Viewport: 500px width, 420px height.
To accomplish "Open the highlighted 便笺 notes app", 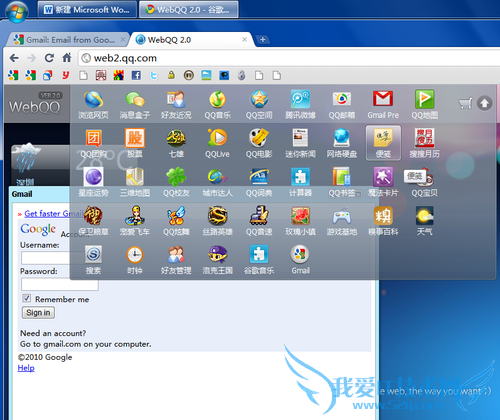I will 383,143.
